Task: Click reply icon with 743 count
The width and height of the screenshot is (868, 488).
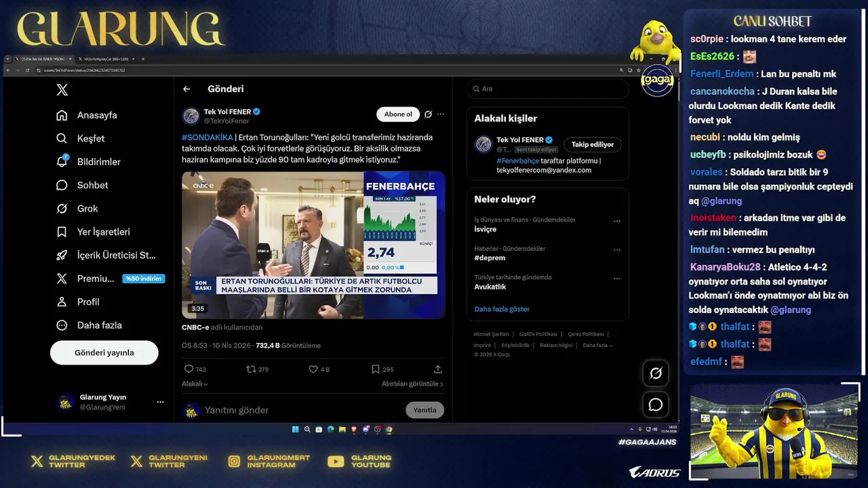Action: [189, 369]
